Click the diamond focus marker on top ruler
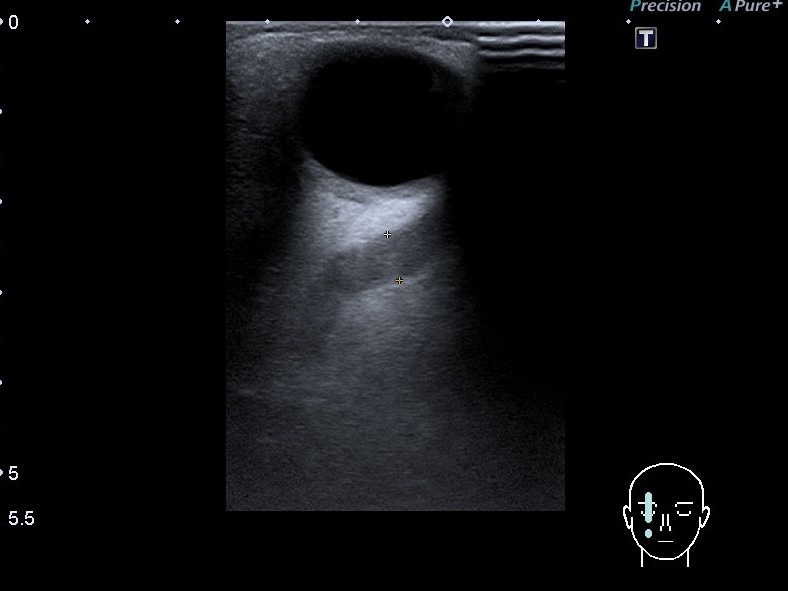The image size is (788, 591). point(447,21)
